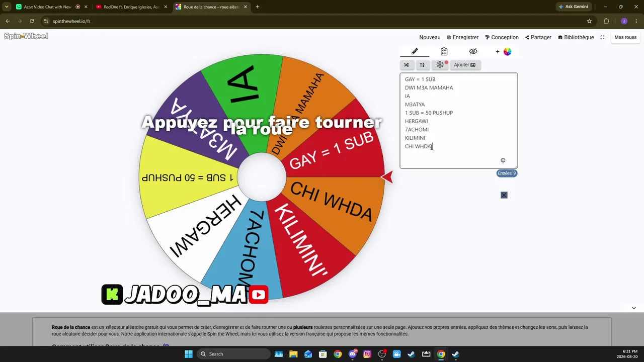
Task: Open the Bibliothèque menu
Action: click(x=576, y=37)
